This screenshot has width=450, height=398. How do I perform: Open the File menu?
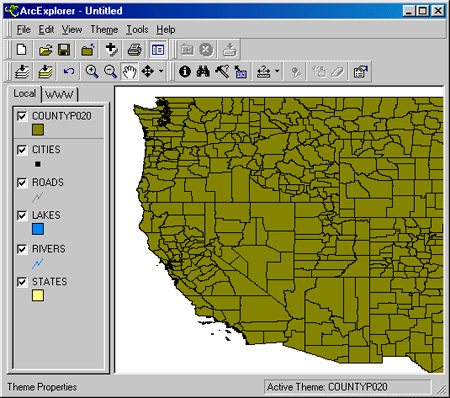(x=23, y=30)
